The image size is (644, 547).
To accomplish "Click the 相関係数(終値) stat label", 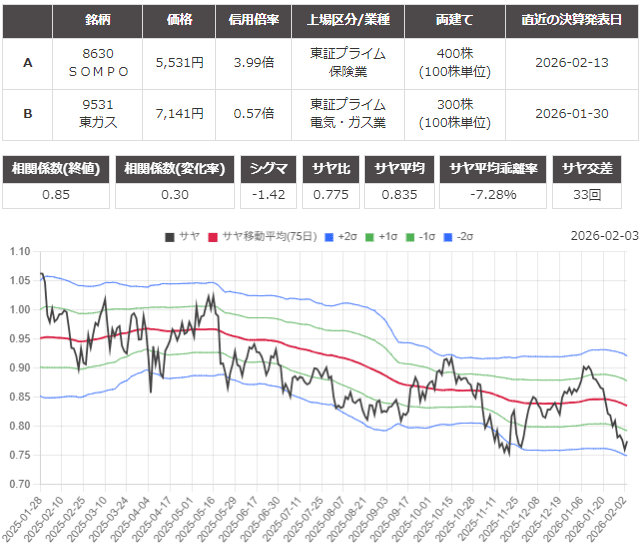I will tap(57, 169).
